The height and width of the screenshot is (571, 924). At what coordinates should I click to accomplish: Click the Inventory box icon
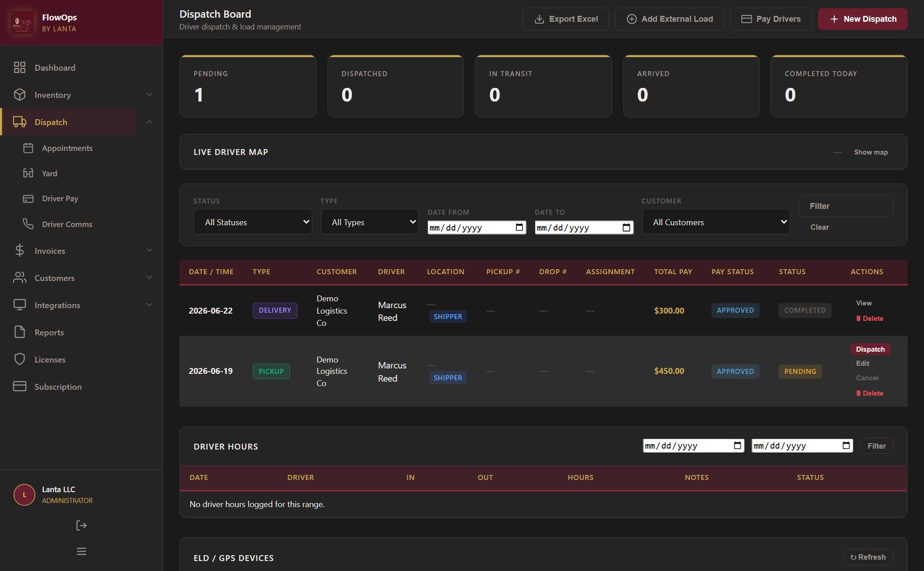coord(19,95)
